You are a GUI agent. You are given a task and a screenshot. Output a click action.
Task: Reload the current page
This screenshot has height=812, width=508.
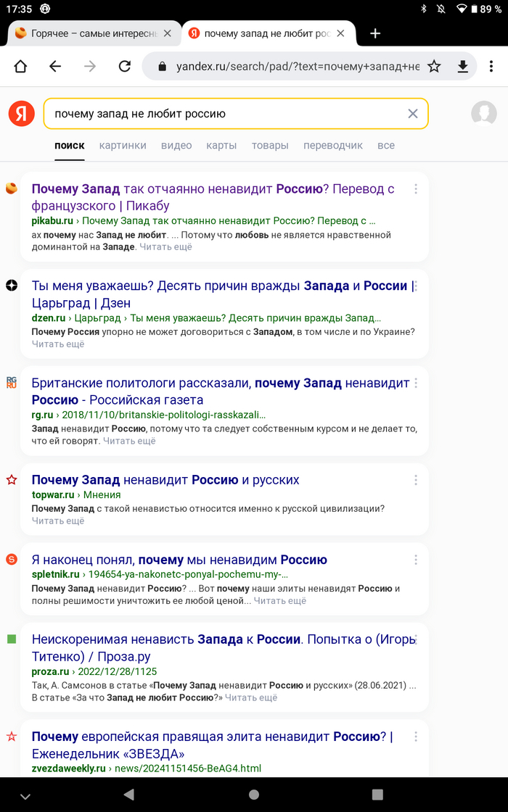click(x=124, y=65)
